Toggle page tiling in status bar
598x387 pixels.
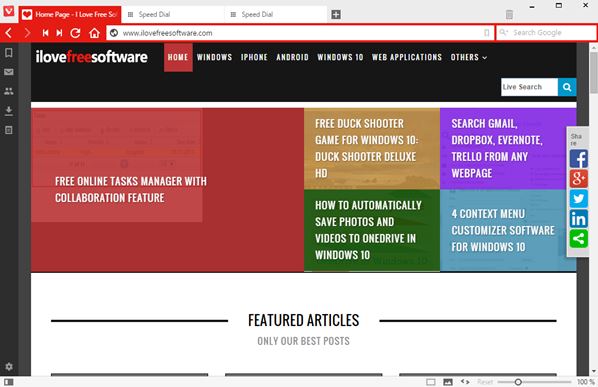tap(431, 382)
